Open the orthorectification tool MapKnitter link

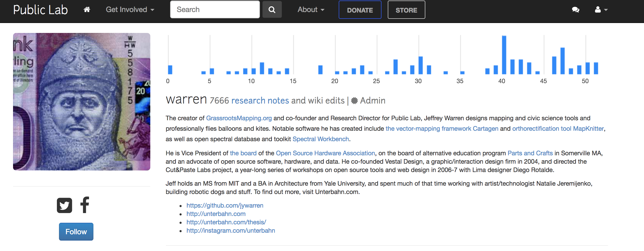click(558, 129)
